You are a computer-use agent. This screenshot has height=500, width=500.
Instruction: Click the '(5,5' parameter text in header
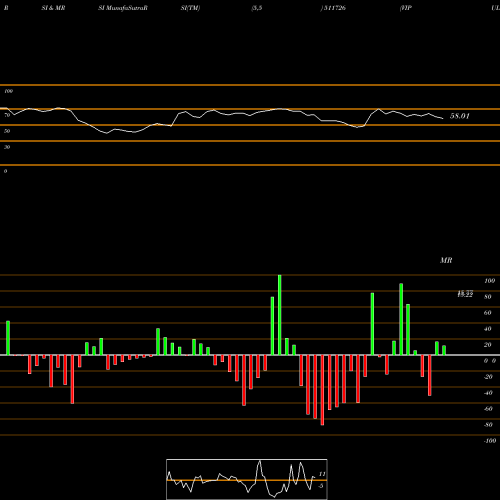[x=257, y=8]
